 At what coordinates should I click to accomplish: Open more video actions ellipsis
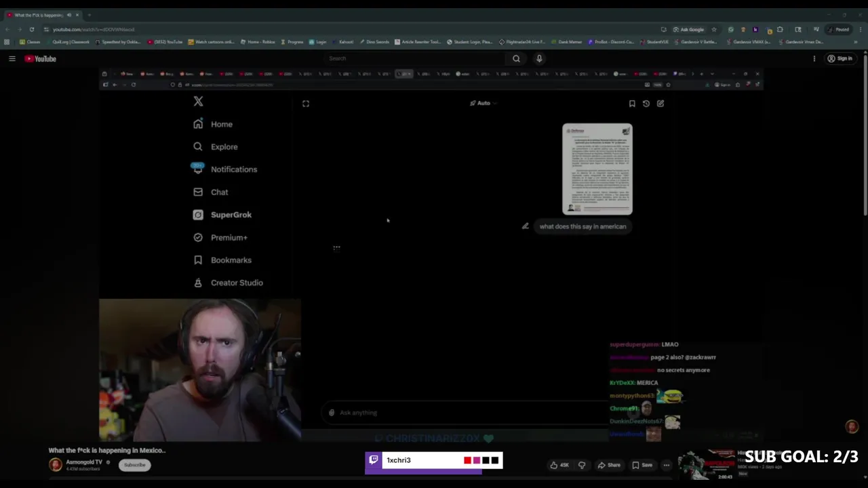click(x=667, y=465)
